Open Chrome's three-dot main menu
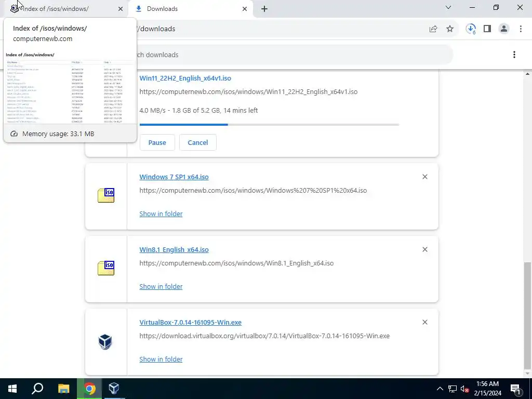 point(521,29)
